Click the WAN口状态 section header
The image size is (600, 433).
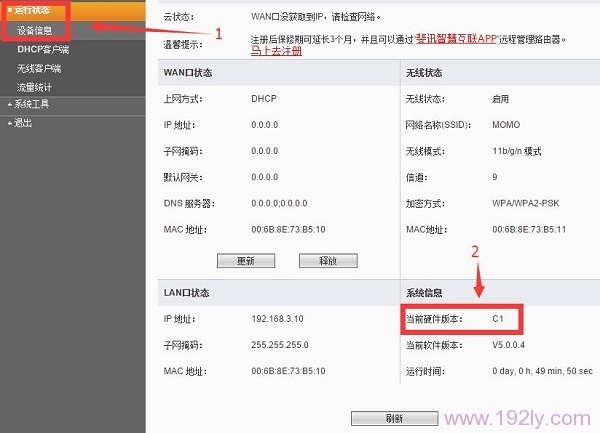point(187,75)
